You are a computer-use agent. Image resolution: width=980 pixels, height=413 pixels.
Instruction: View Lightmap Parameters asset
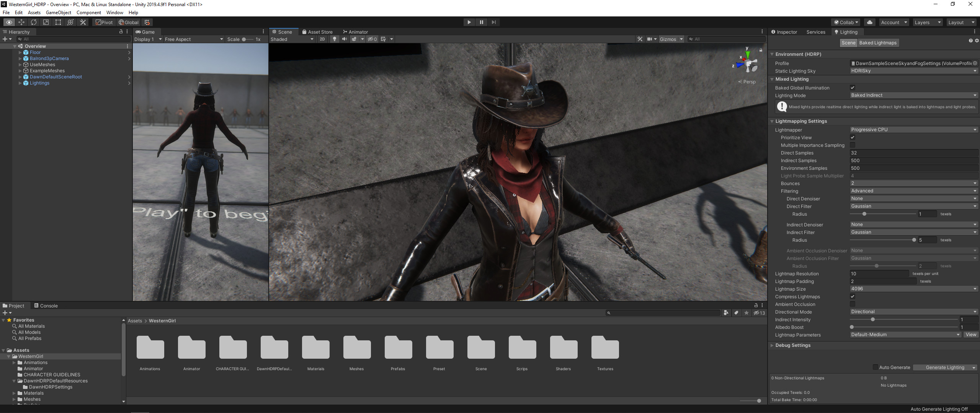click(971, 335)
